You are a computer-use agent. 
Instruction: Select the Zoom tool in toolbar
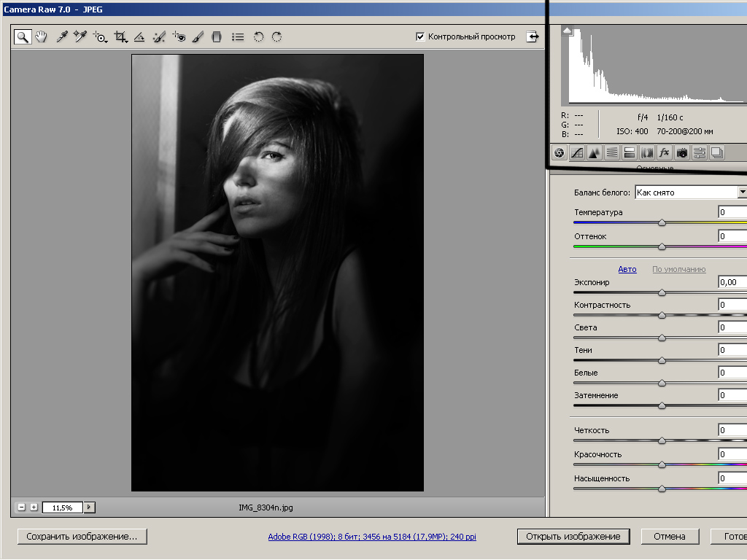[23, 36]
